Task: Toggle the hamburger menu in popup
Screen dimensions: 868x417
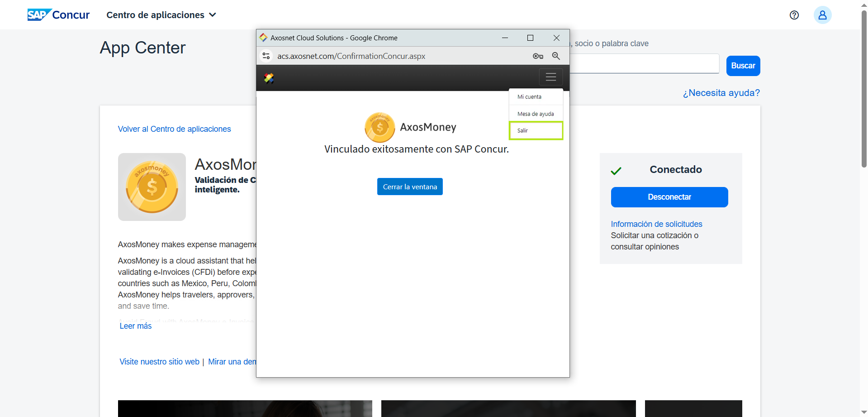Action: 550,77
